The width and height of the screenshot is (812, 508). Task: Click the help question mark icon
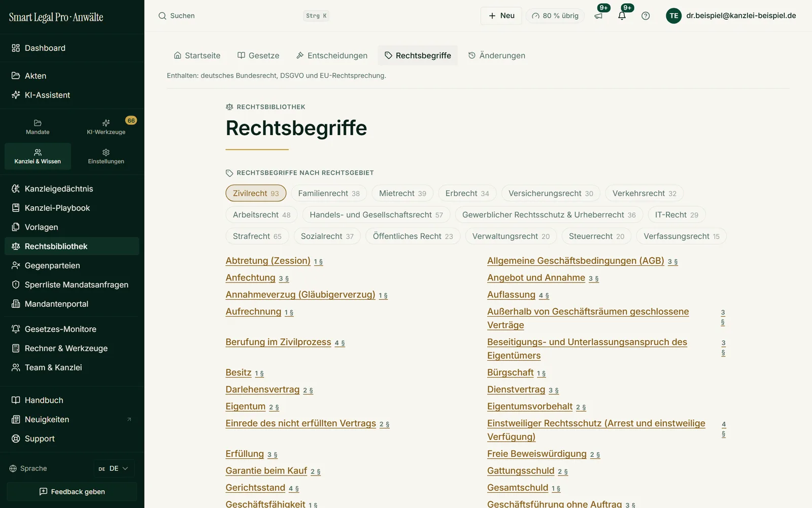(646, 16)
